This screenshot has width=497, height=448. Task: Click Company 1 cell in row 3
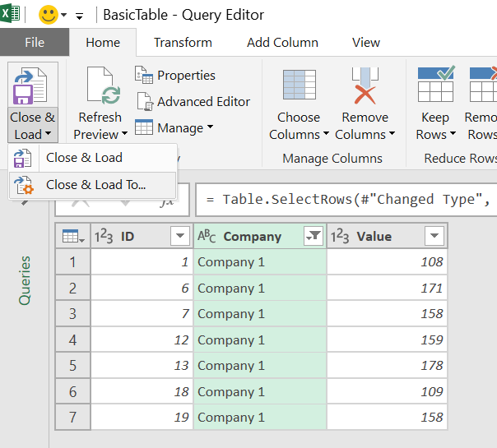click(x=260, y=314)
